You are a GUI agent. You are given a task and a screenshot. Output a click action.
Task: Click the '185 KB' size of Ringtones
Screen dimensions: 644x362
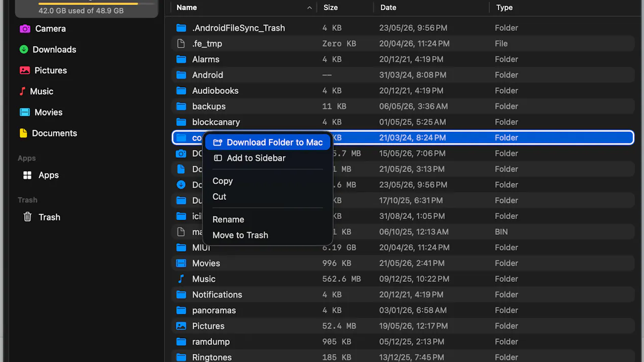tap(337, 357)
